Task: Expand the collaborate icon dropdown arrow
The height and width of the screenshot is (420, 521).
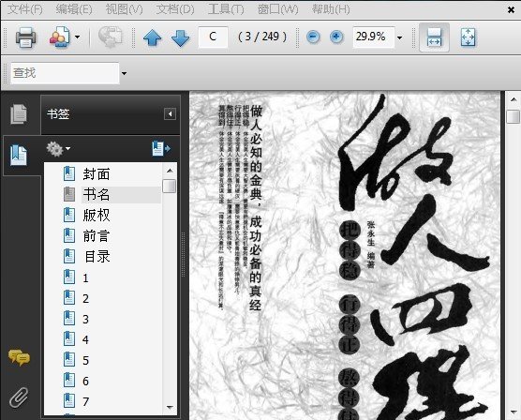Action: point(77,37)
